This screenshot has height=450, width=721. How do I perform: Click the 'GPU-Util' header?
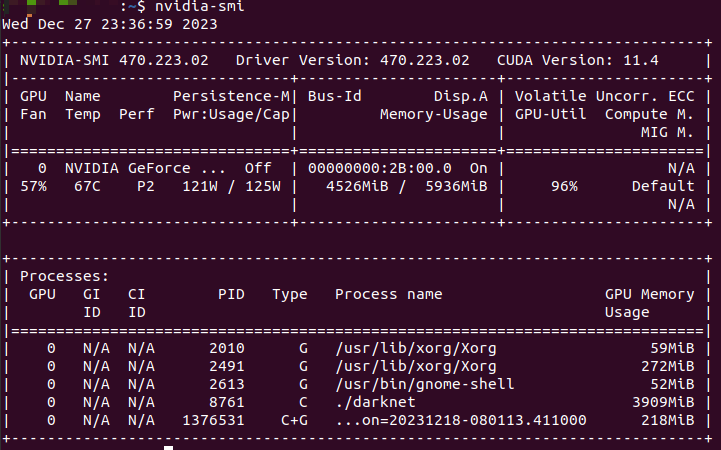click(x=550, y=114)
